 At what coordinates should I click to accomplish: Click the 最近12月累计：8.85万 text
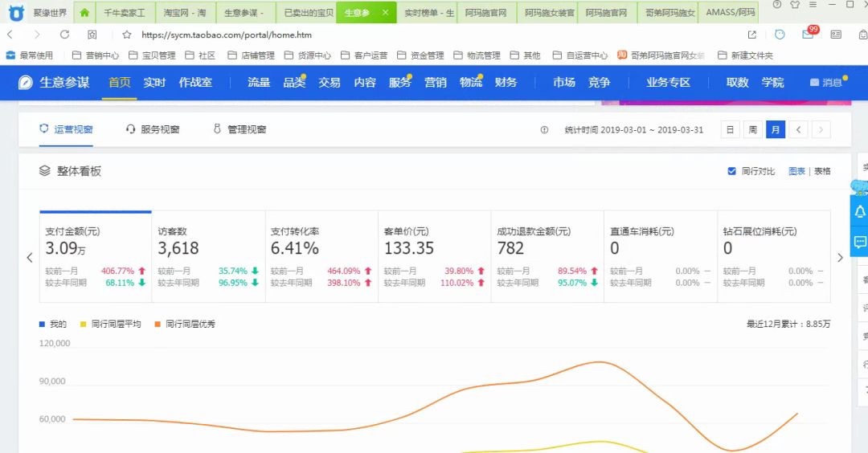click(788, 324)
